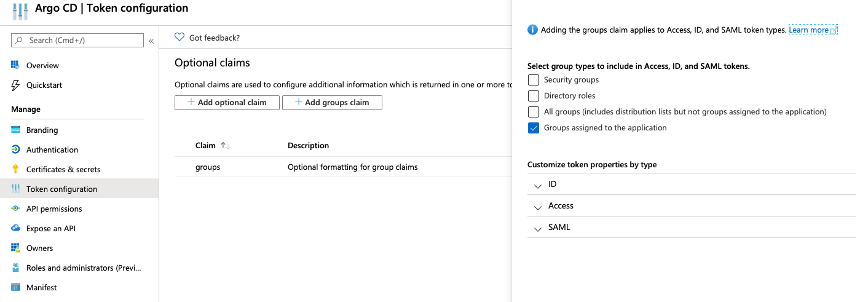The image size is (868, 302).
Task: Click the Overview icon in sidebar
Action: click(15, 65)
